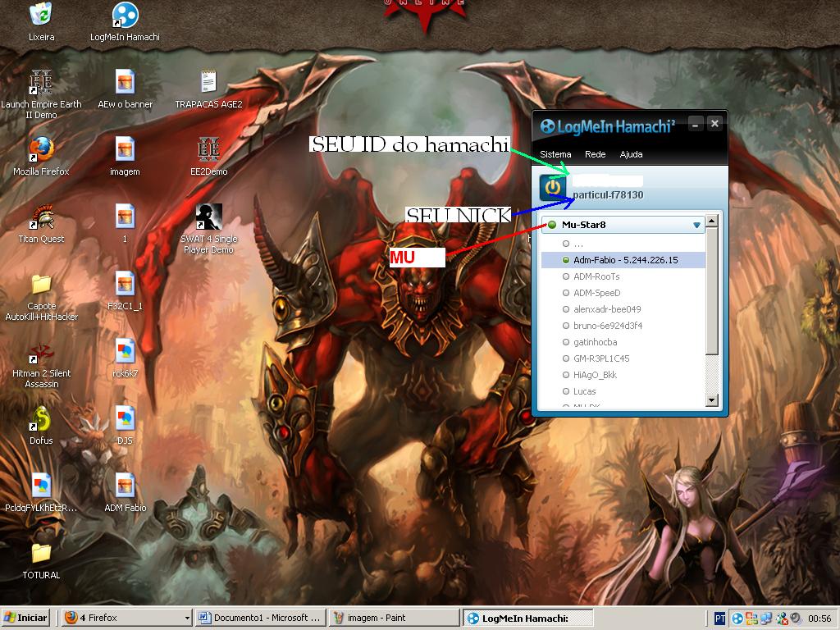
Task: Open the Sistema menu in Hamachi
Action: click(555, 154)
